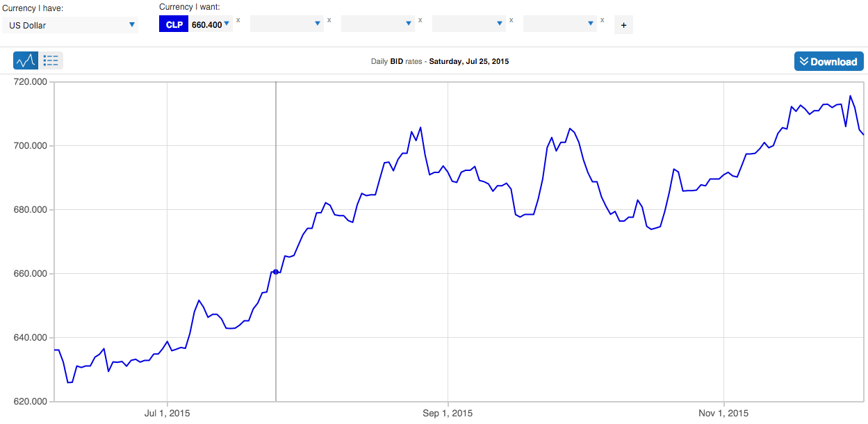868x424 pixels.
Task: Select the line chart view icon
Action: pyautogui.click(x=26, y=60)
